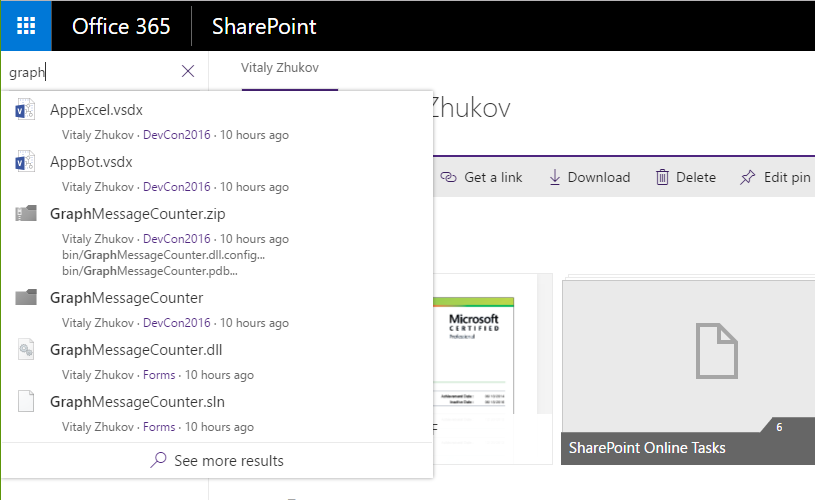The image size is (815, 500).
Task: Open GraphMessageCounter.zip search result
Action: [138, 214]
